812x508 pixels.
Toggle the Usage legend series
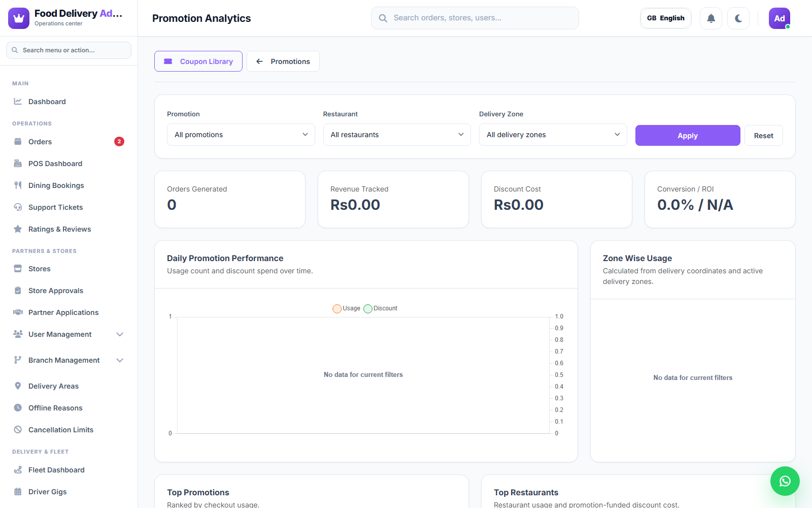[x=347, y=308]
